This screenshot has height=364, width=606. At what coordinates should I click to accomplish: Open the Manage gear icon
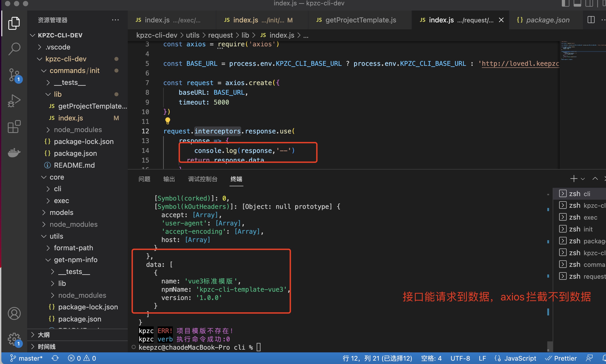click(15, 339)
